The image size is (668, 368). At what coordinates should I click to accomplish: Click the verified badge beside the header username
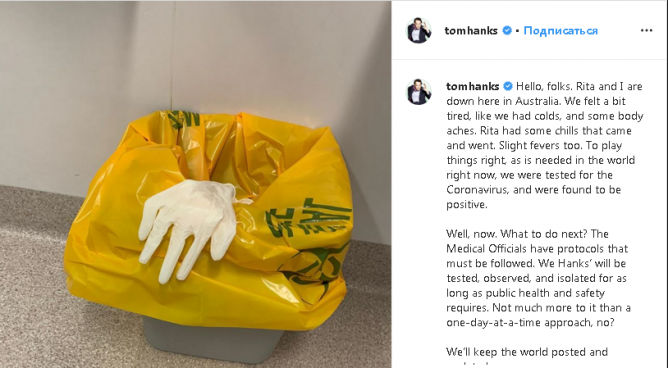point(507,30)
